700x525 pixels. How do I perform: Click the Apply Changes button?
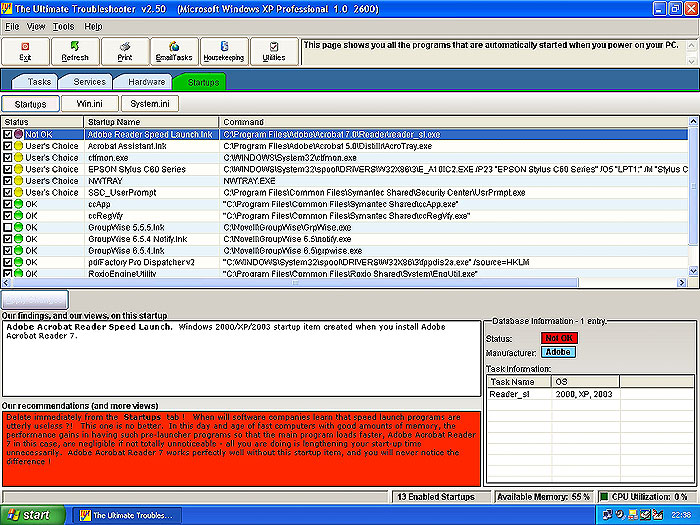35,300
